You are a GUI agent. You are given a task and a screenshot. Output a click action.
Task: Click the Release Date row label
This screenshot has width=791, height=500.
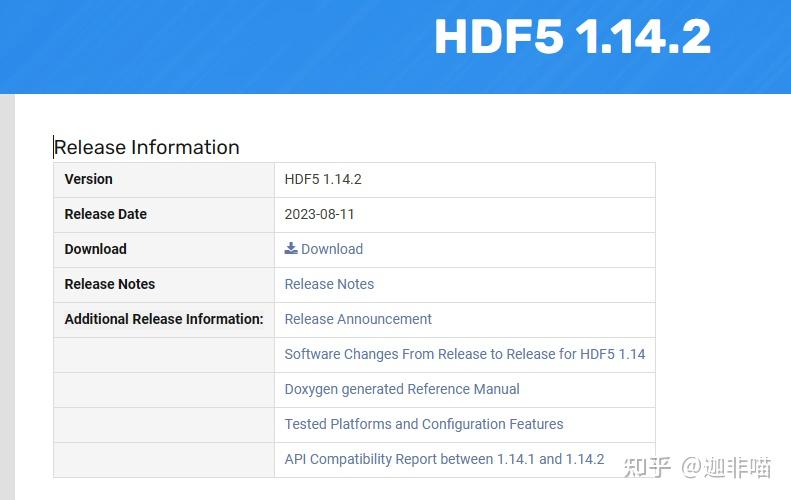(x=105, y=214)
